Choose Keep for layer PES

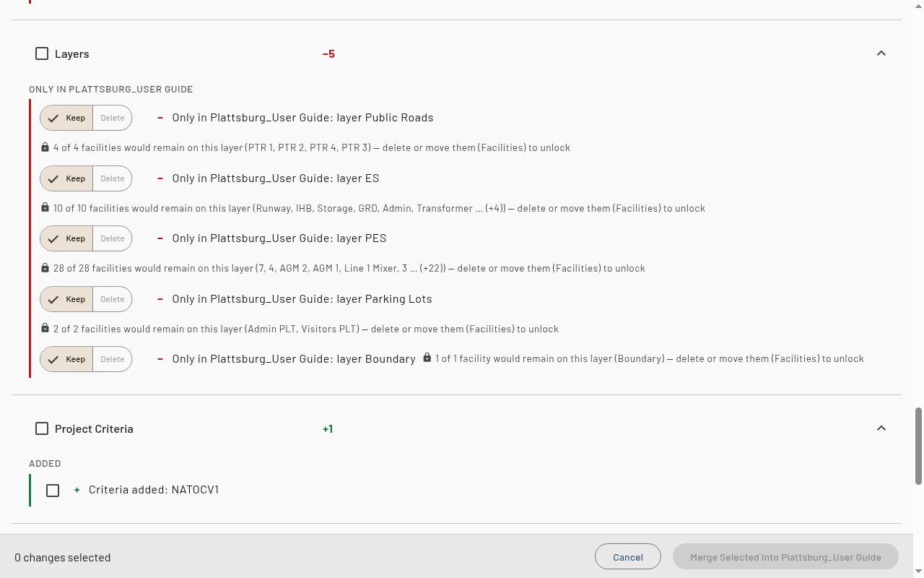66,238
